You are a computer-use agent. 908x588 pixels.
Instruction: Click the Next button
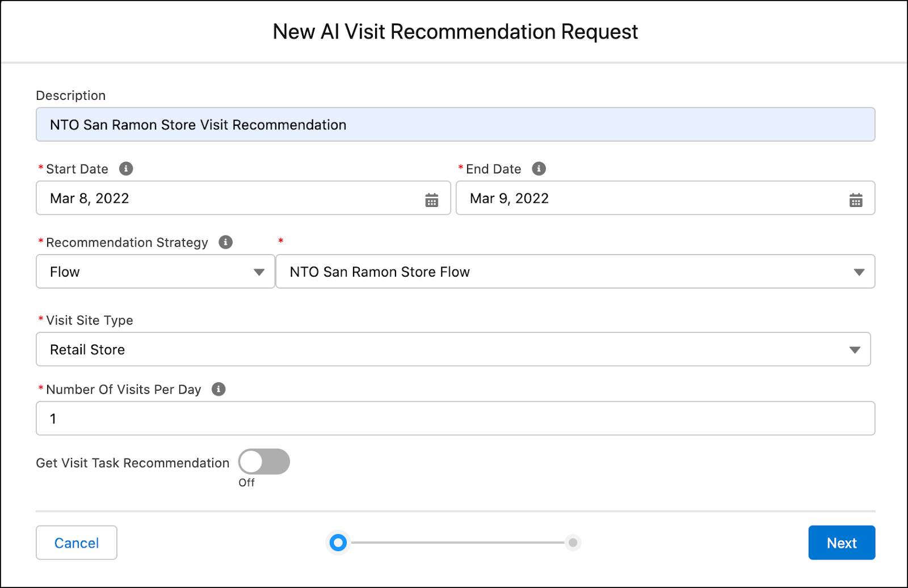click(842, 543)
